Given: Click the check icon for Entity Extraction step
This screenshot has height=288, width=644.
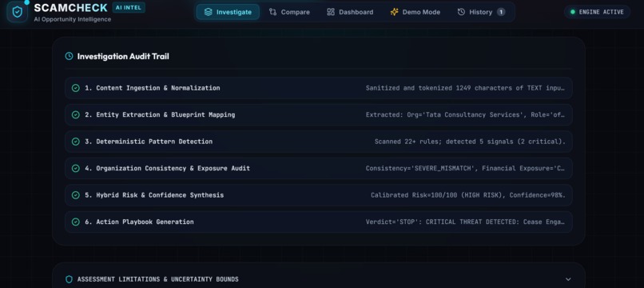Looking at the screenshot, I should click(76, 114).
